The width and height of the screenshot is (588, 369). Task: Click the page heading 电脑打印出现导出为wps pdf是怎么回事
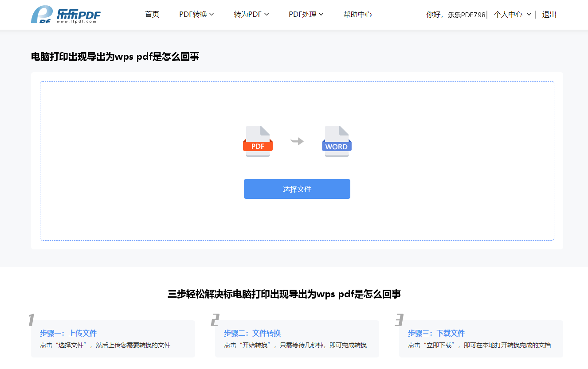115,57
